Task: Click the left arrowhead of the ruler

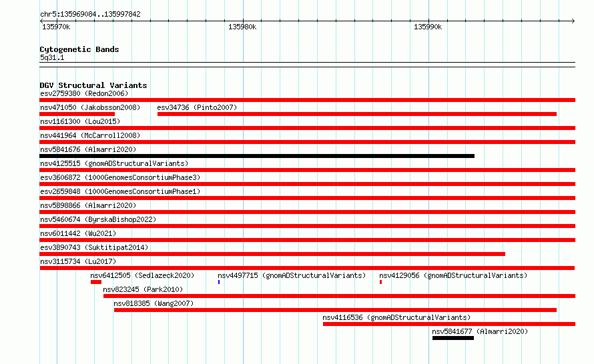Action: (41, 21)
